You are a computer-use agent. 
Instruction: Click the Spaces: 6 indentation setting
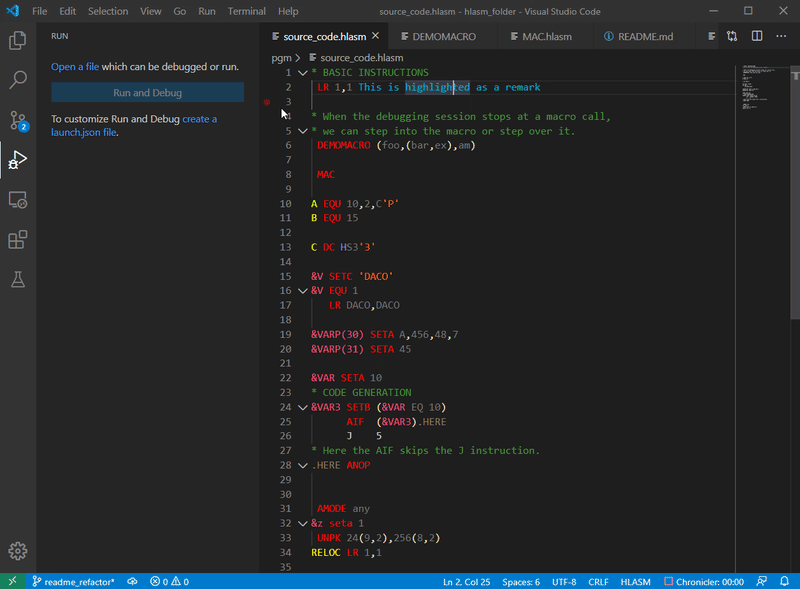(x=522, y=580)
